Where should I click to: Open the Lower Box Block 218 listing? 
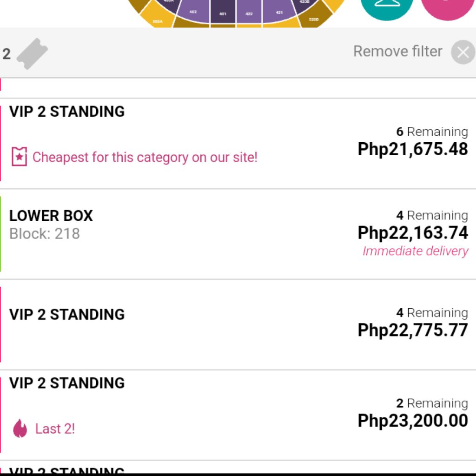click(x=238, y=234)
